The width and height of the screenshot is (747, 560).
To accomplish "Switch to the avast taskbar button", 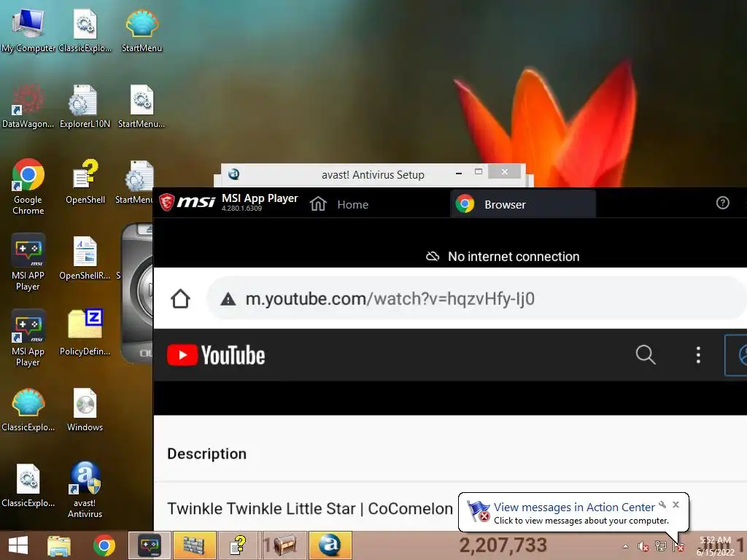I will pos(330,545).
